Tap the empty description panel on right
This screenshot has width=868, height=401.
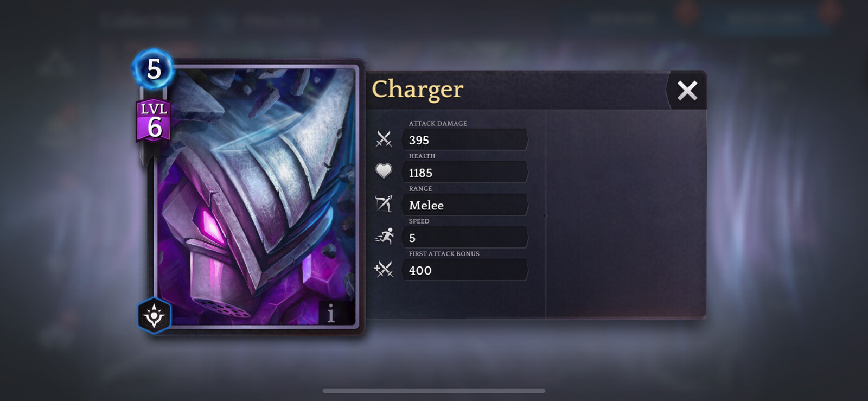tap(626, 214)
